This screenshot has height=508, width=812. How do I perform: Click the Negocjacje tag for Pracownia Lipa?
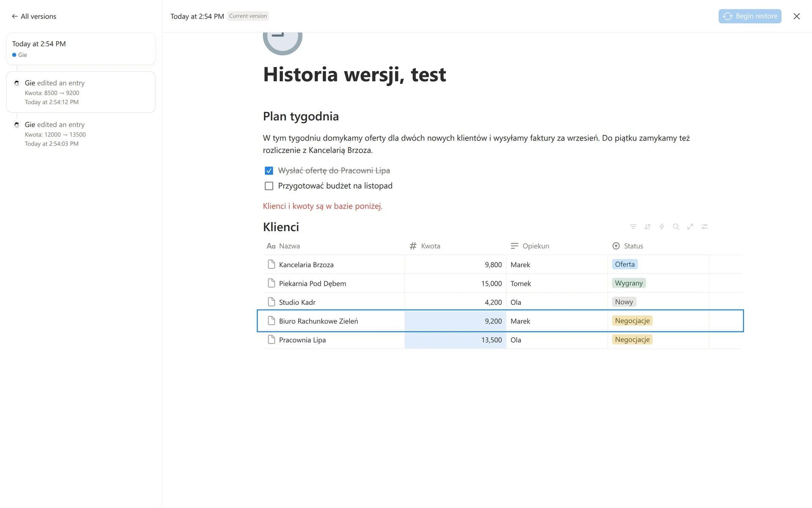pos(632,340)
